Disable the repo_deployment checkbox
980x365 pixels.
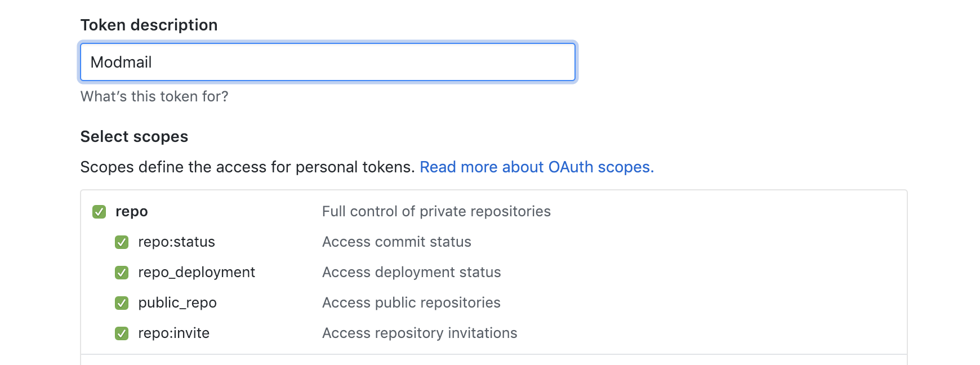(122, 273)
